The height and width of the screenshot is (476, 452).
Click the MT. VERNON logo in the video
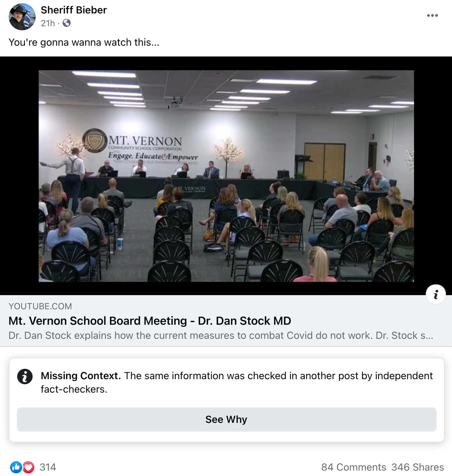tap(95, 141)
